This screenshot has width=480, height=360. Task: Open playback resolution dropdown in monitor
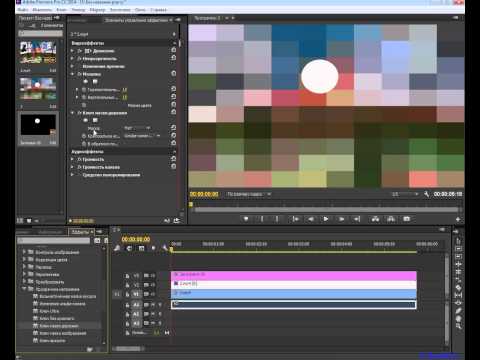click(x=405, y=194)
